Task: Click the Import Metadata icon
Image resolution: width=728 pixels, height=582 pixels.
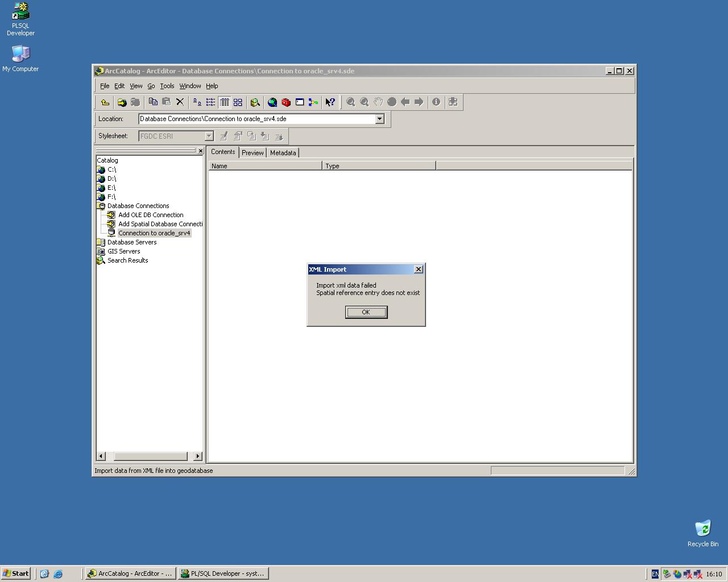Action: coord(265,136)
